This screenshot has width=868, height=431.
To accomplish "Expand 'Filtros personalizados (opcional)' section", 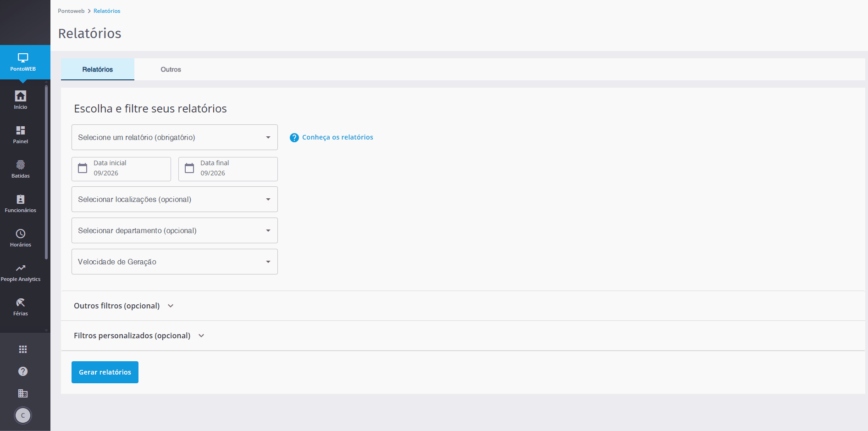I will click(139, 336).
